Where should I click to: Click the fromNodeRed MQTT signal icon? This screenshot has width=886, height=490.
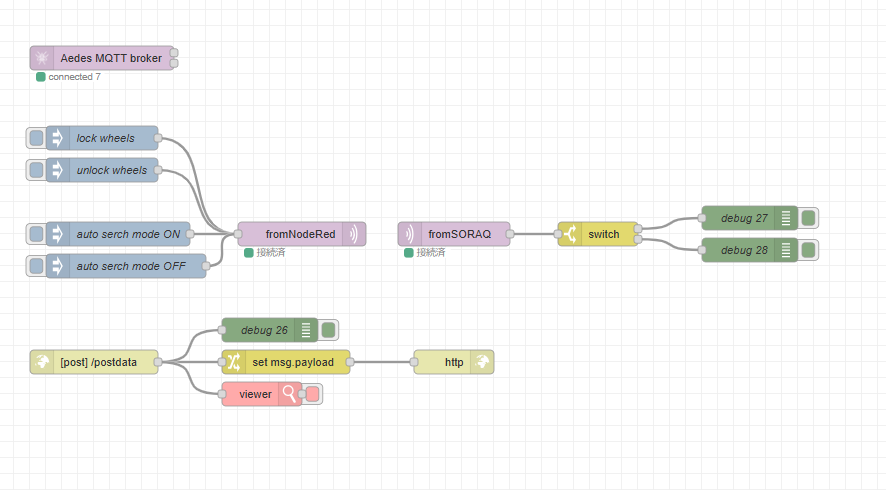(x=354, y=234)
